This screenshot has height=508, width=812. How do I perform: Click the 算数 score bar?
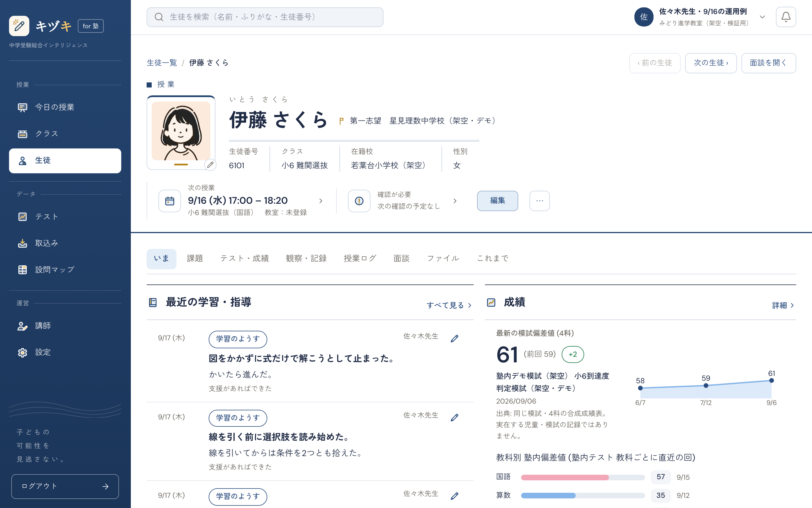tap(583, 495)
